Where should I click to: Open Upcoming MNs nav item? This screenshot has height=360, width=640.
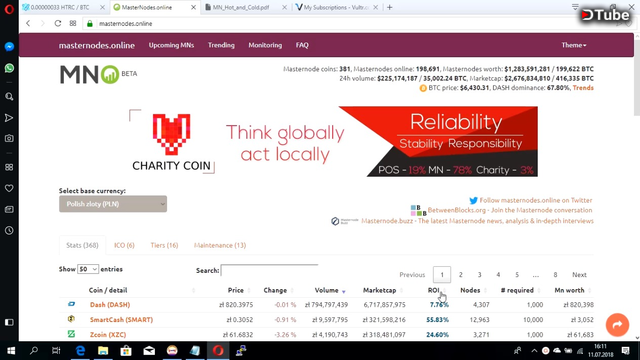click(x=171, y=45)
